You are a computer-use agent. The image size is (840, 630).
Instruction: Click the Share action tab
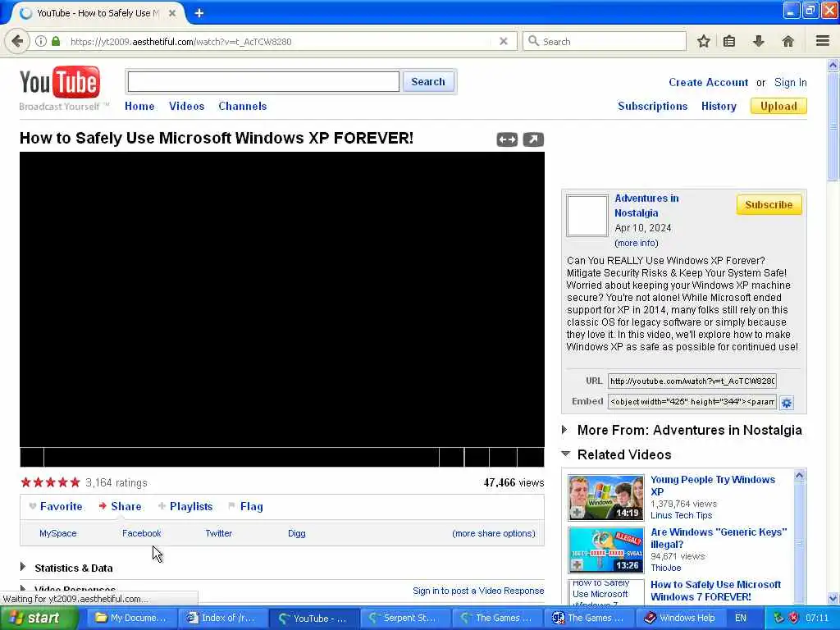121,506
